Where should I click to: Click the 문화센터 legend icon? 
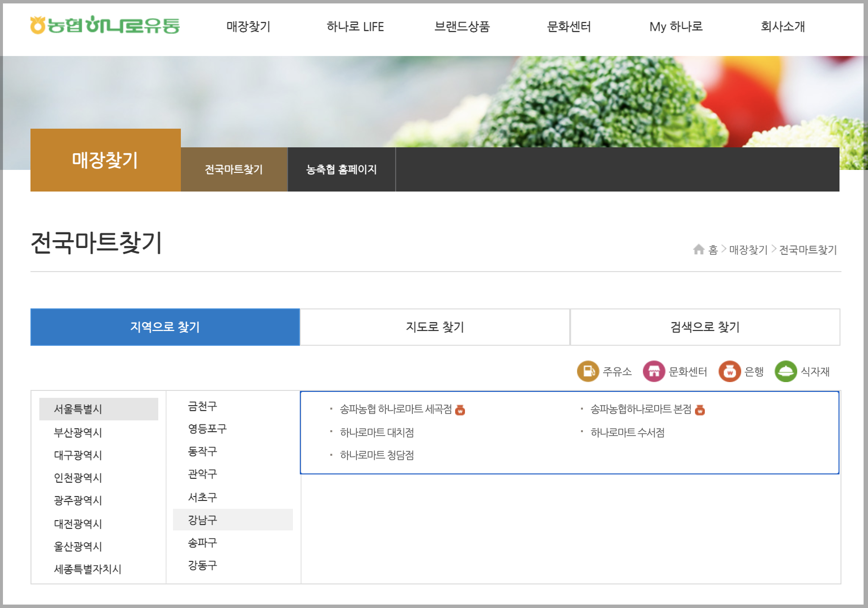point(654,371)
